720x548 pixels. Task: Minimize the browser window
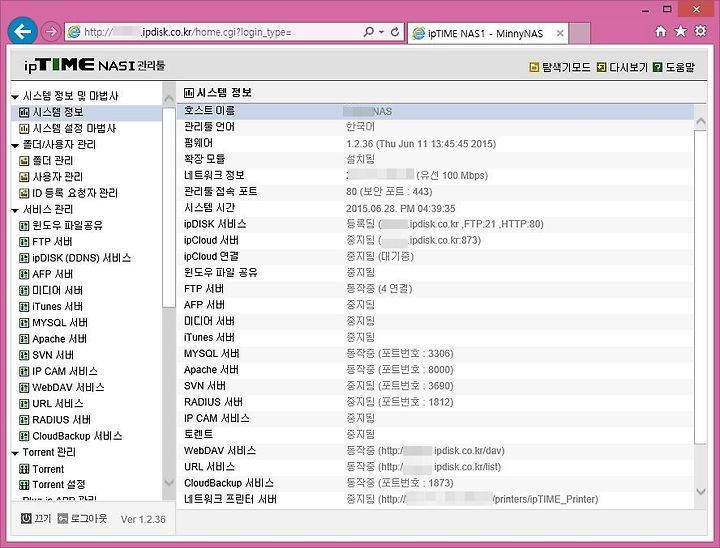[x=646, y=10]
